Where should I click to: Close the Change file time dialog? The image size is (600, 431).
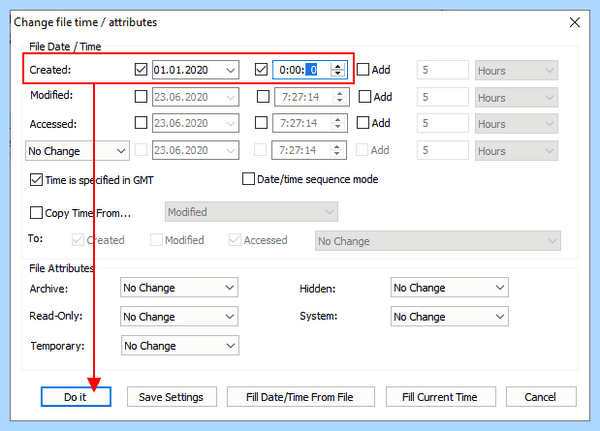pos(574,22)
